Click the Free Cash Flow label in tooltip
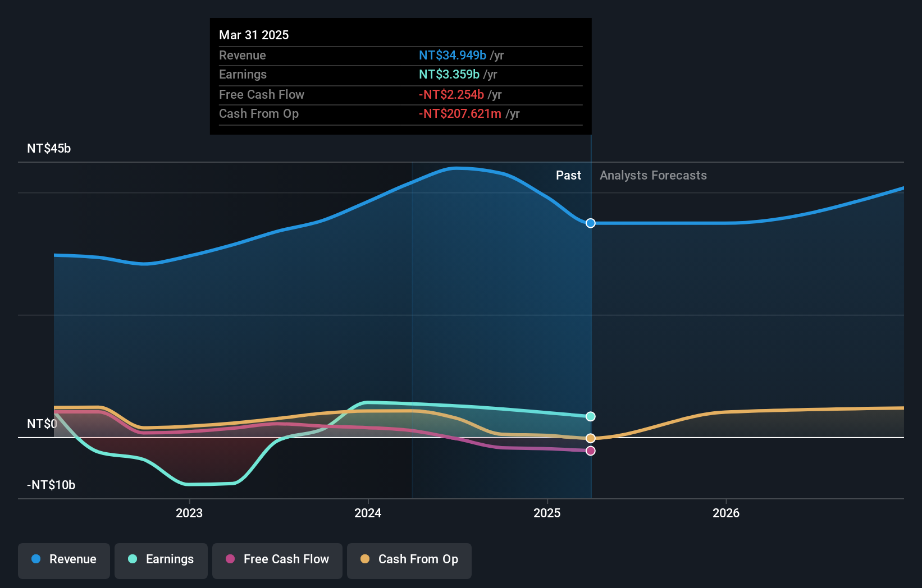922x588 pixels. coord(262,94)
